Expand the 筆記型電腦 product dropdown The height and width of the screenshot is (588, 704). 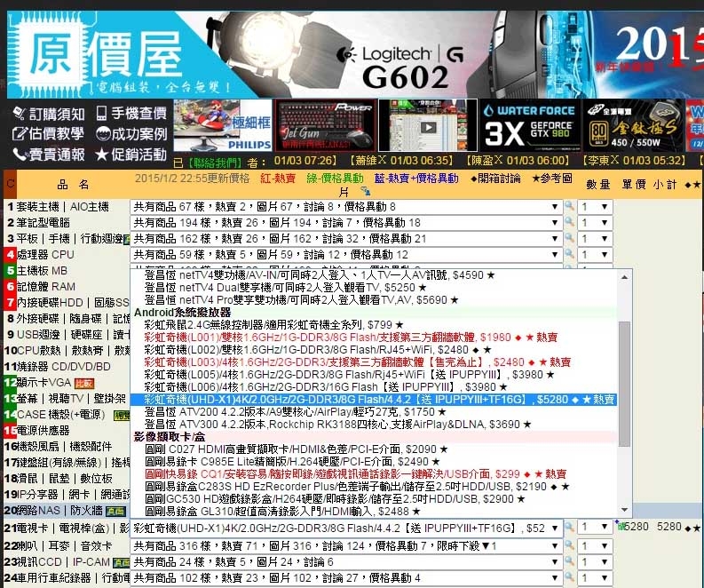pyautogui.click(x=345, y=222)
